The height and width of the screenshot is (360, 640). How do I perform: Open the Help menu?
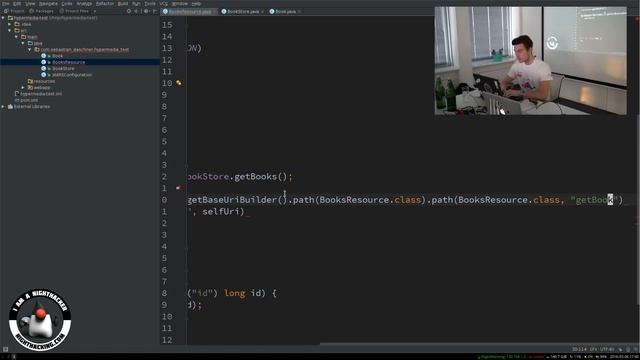tap(196, 4)
